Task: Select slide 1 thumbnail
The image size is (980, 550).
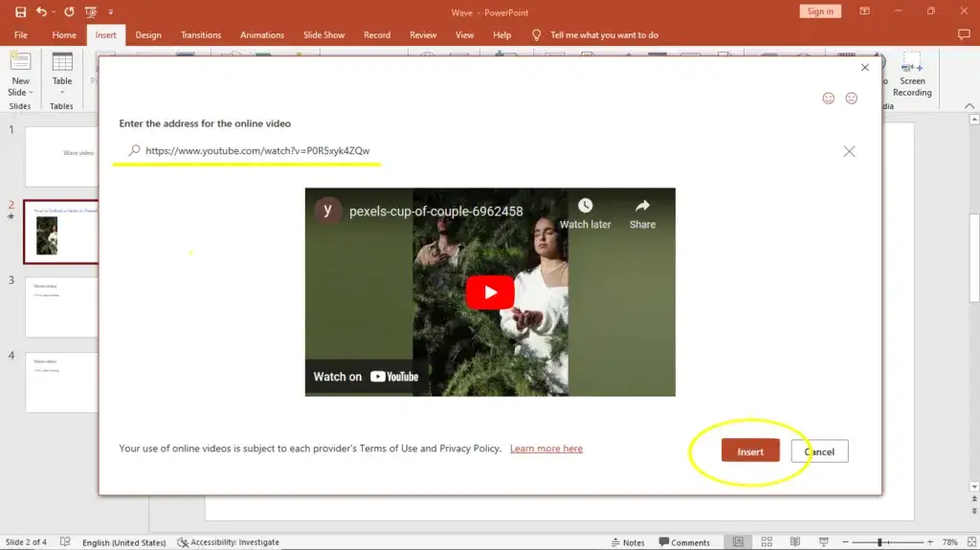Action: tap(61, 156)
